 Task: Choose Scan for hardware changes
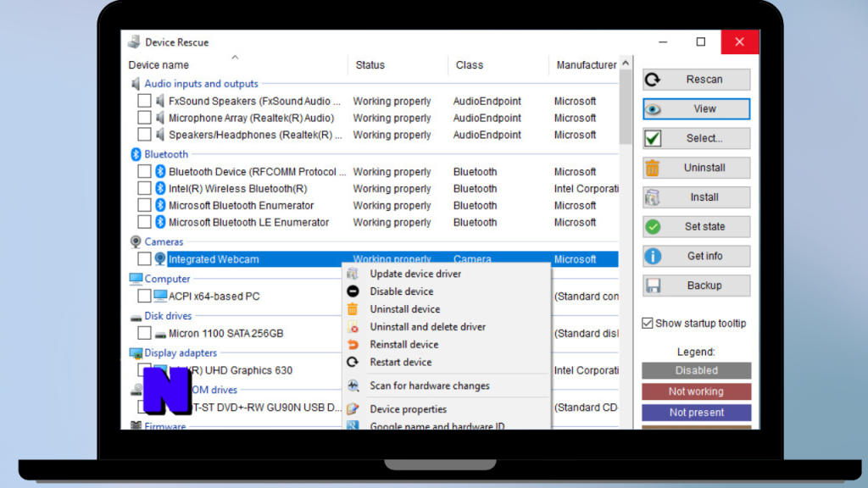(x=446, y=385)
